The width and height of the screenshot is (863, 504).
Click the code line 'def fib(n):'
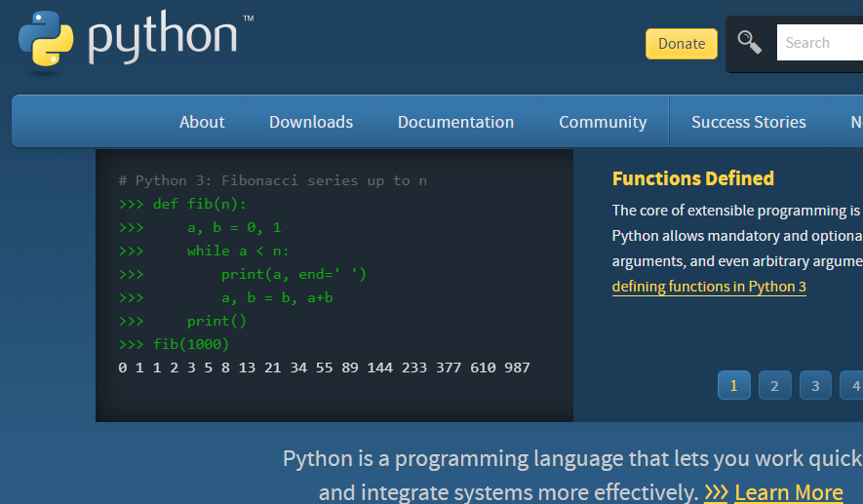click(x=199, y=204)
